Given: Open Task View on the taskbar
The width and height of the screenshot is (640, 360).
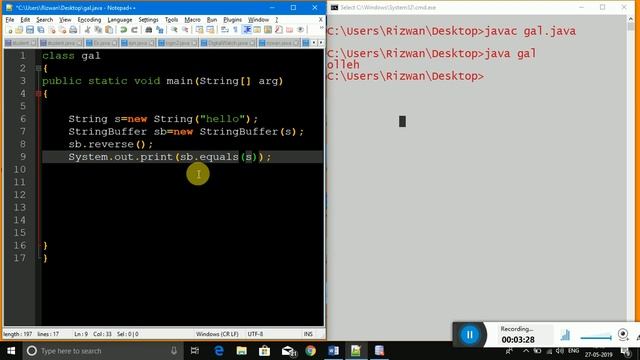Looking at the screenshot, I should pos(195,351).
